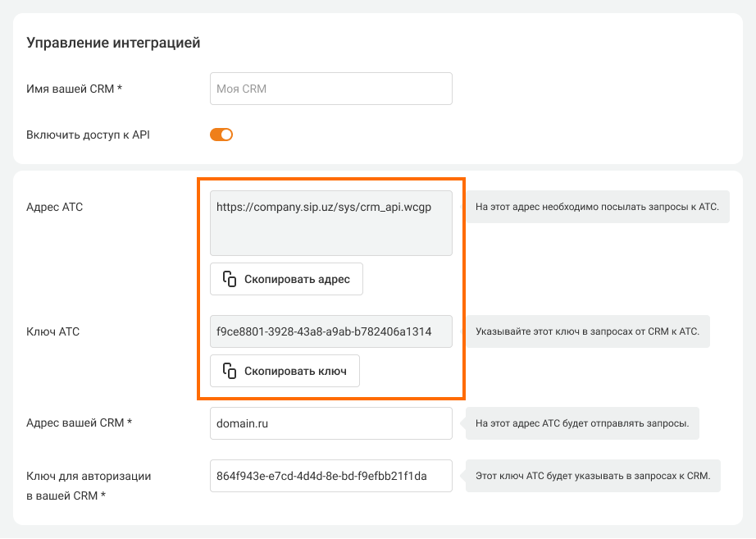The image size is (756, 539).
Task: Click the hint saying АТС will send requests
Action: point(581,423)
